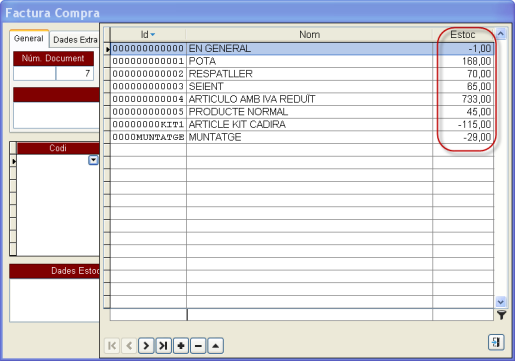The width and height of the screenshot is (515, 361).
Task: Open the Codi dropdown arrow
Action: click(93, 160)
